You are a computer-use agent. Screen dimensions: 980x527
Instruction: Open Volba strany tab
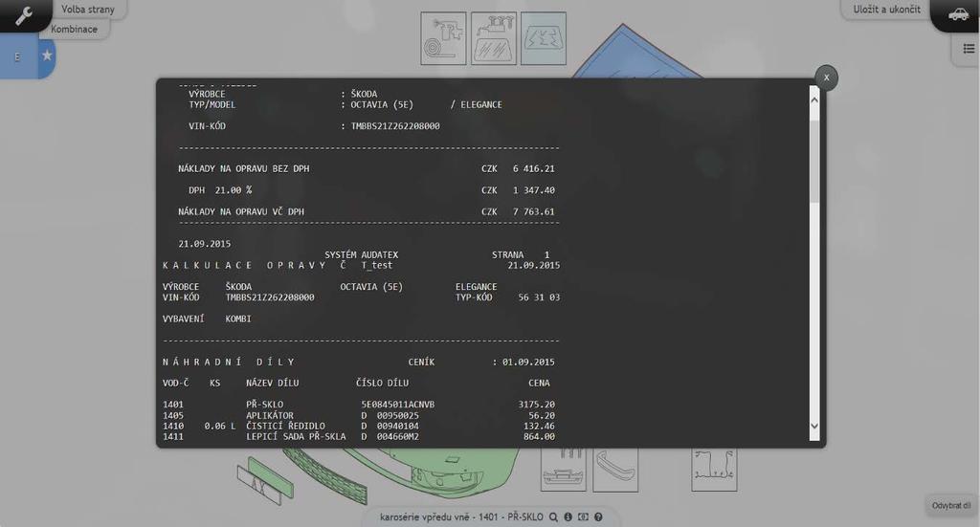coord(87,10)
